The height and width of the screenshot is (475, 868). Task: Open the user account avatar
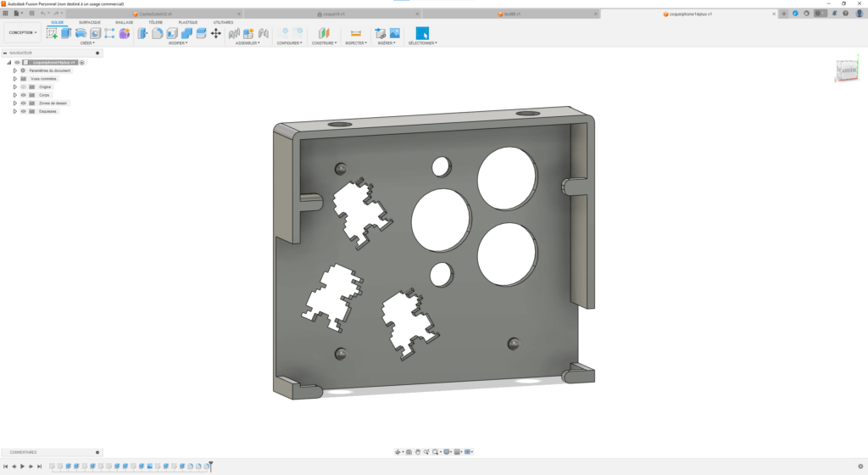coord(860,14)
